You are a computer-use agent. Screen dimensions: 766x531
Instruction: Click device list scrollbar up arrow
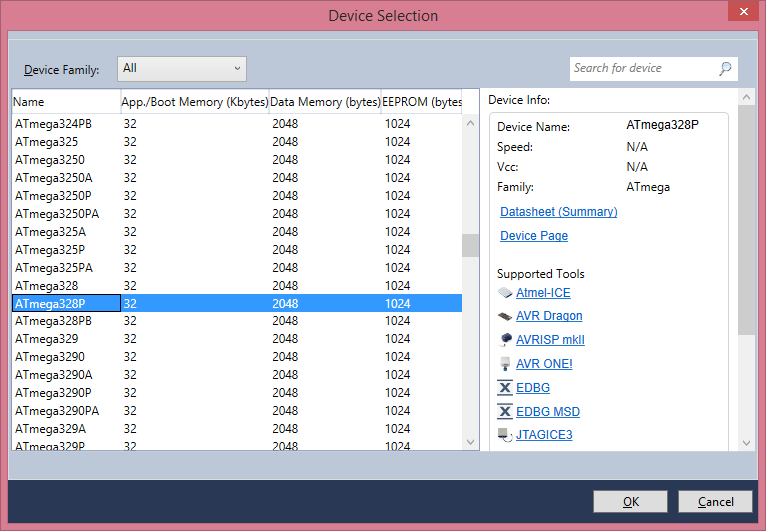pyautogui.click(x=470, y=123)
